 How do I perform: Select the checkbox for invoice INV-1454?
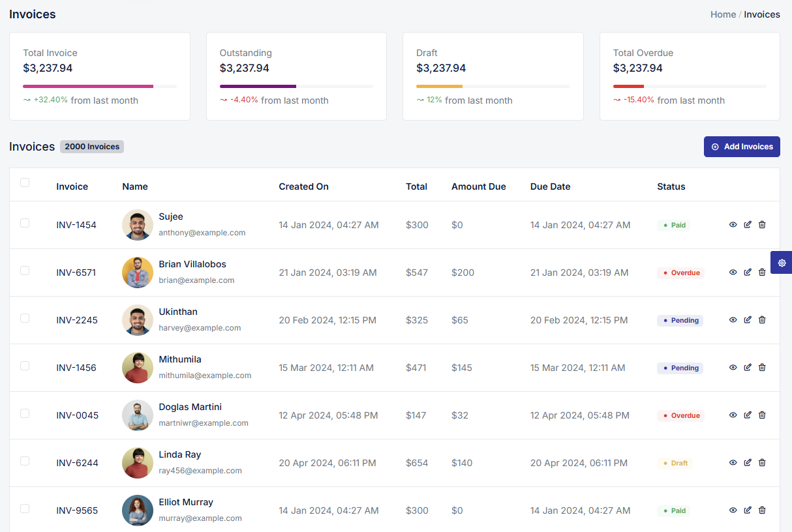point(25,223)
